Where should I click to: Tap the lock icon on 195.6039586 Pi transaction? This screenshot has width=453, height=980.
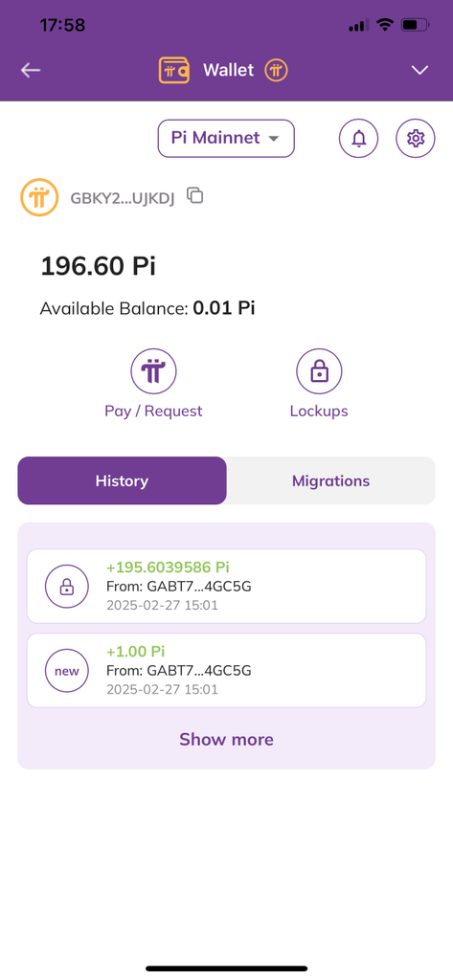(67, 587)
